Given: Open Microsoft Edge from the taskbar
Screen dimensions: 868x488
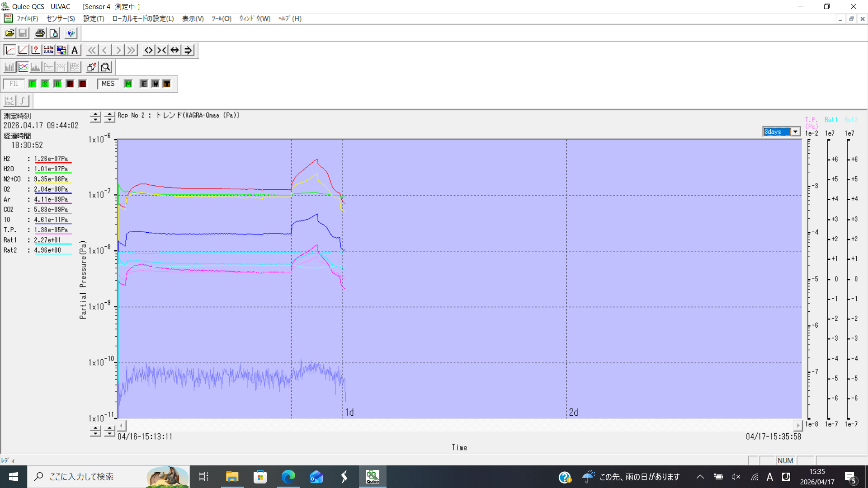Looking at the screenshot, I should tap(288, 477).
